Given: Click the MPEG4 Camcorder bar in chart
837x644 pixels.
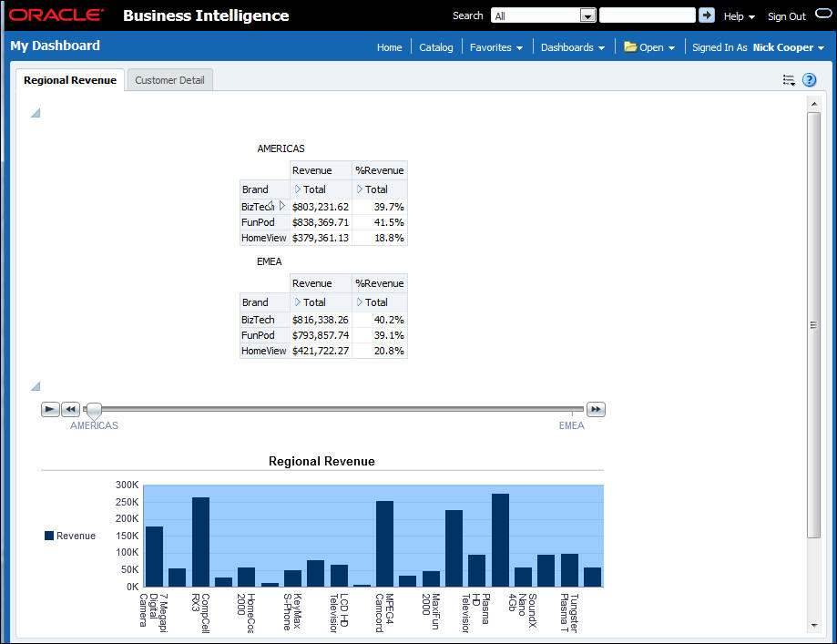Looking at the screenshot, I should 385,544.
